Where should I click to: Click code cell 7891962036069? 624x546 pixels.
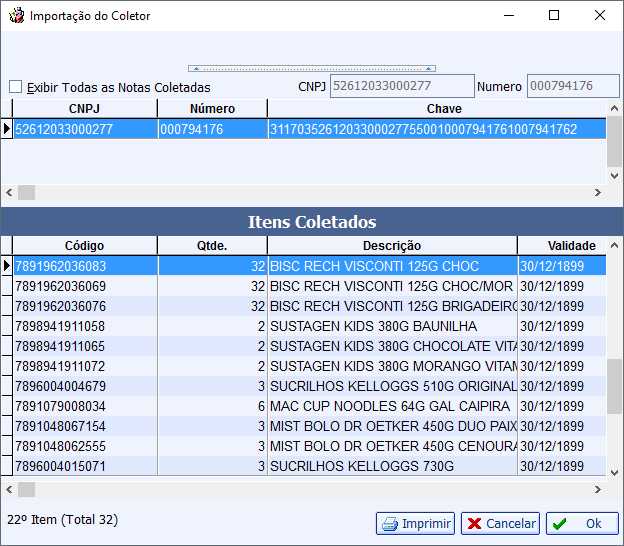[85, 286]
